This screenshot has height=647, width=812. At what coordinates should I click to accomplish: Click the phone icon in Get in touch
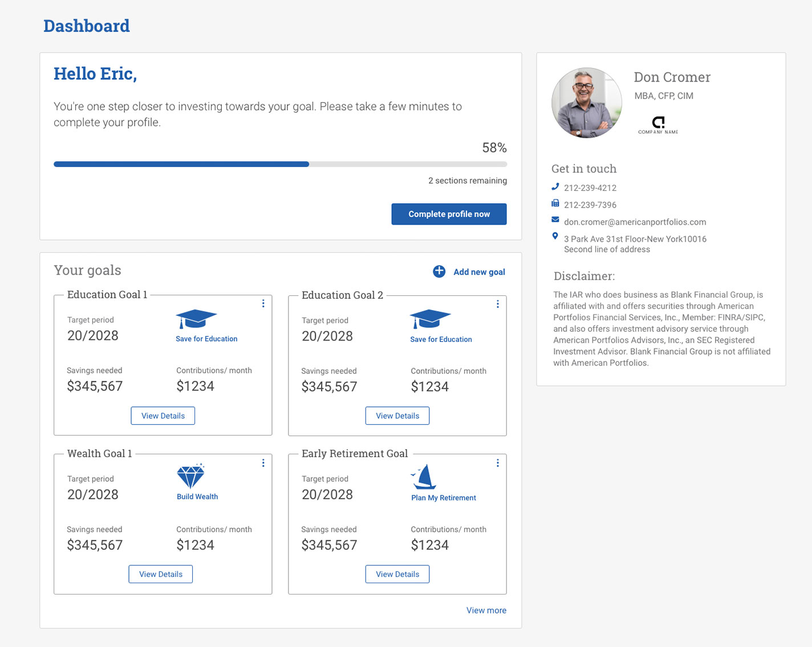click(x=555, y=187)
